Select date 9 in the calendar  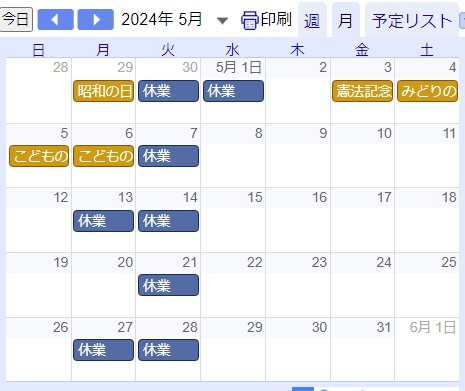(x=323, y=133)
